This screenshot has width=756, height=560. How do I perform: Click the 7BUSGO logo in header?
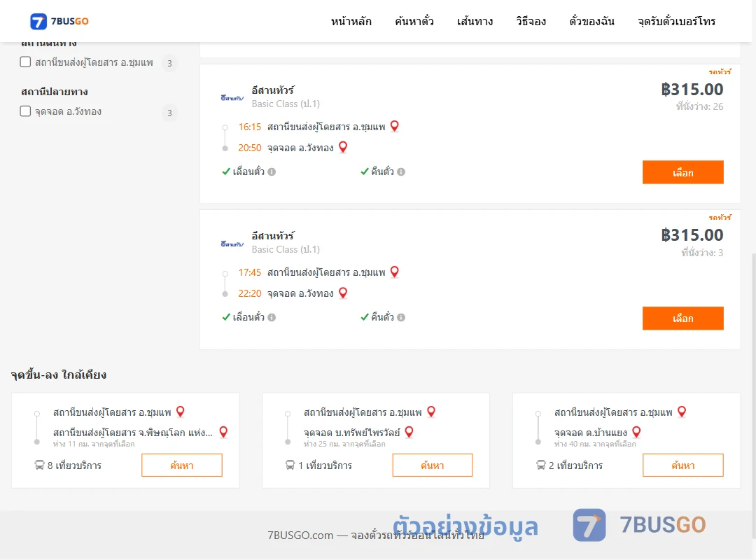(59, 21)
